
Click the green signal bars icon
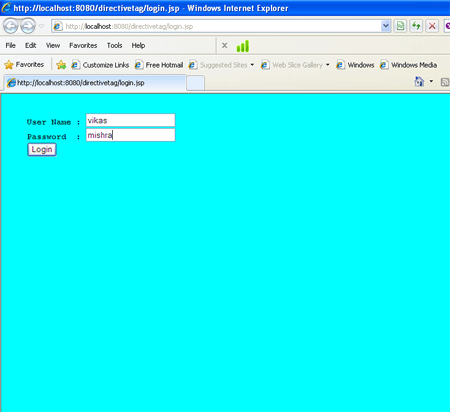(243, 46)
